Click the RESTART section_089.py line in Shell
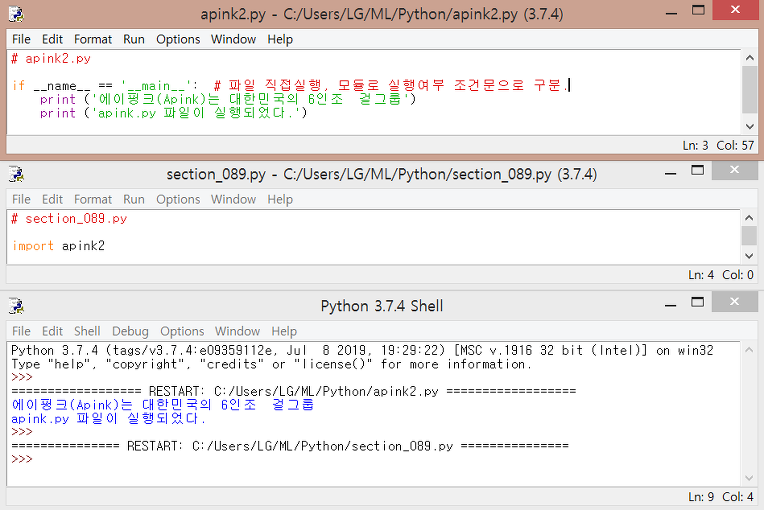The image size is (764, 510). (290, 446)
